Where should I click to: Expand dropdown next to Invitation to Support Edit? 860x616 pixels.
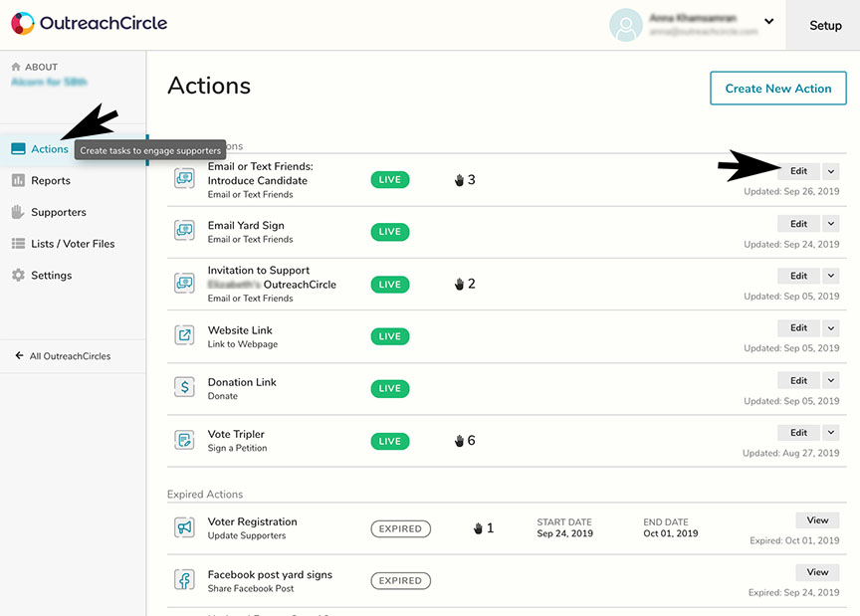(x=831, y=276)
